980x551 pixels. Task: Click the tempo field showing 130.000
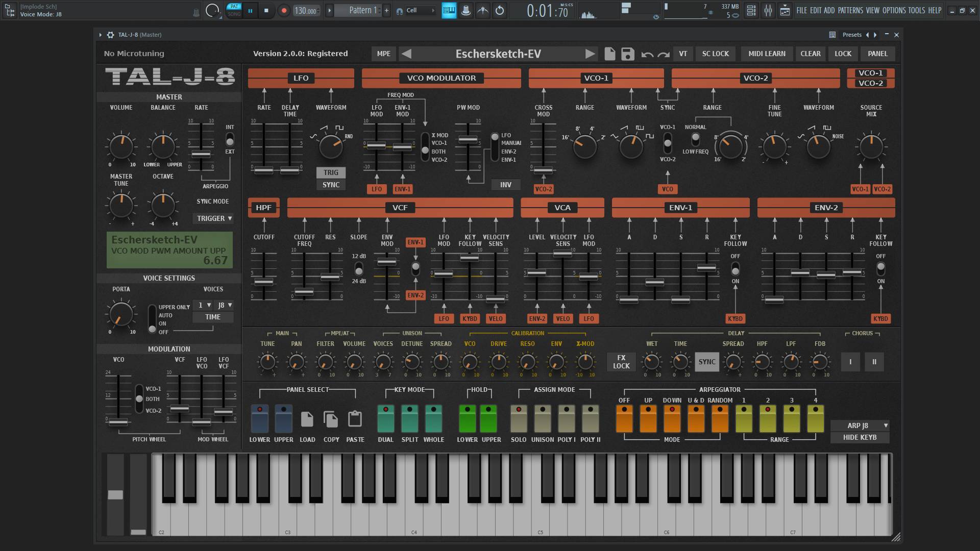306,10
